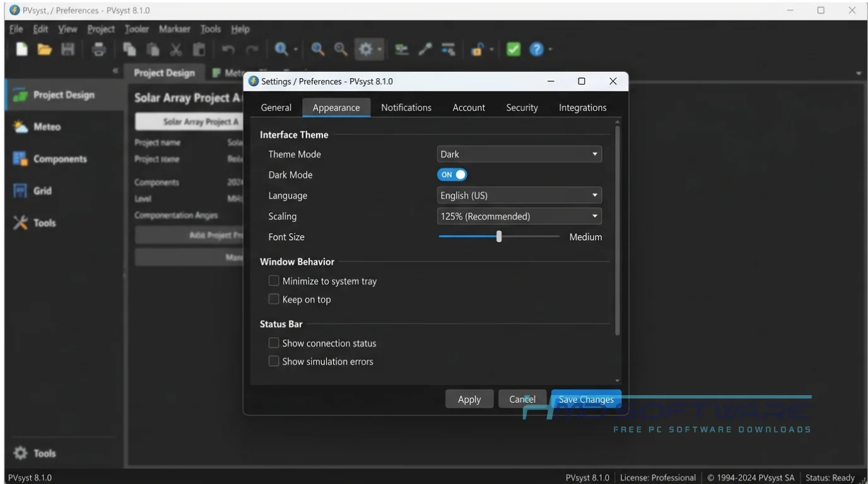This screenshot has width=868, height=484.
Task: Click the green layout icon after the gear
Action: [401, 49]
